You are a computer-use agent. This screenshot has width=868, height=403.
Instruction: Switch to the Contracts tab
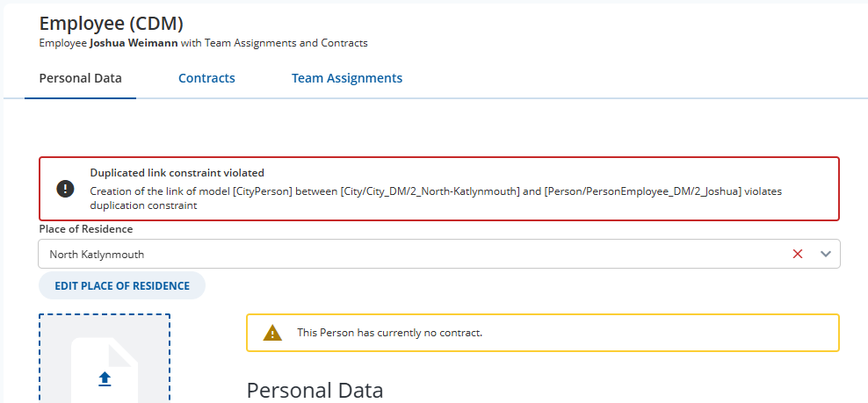tap(206, 78)
